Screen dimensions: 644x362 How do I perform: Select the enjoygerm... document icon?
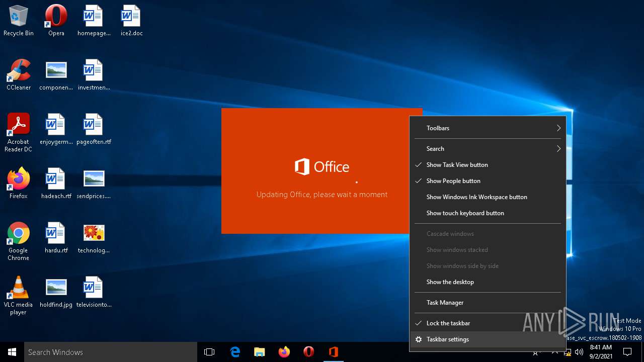(x=56, y=129)
